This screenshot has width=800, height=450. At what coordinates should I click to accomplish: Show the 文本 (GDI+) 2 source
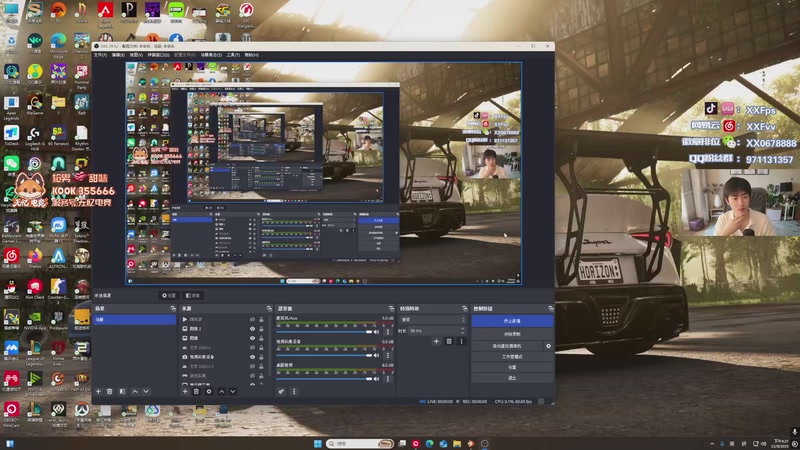[252, 366]
